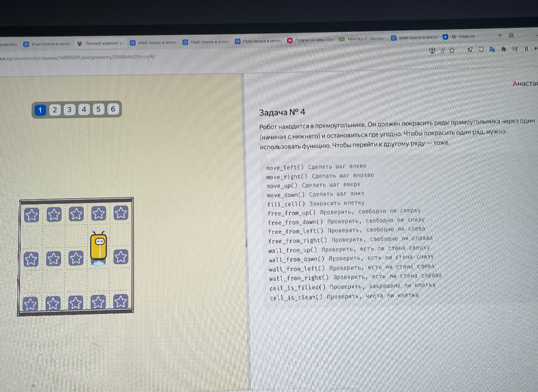538x392 pixels.
Task: Select level 4 button
Action: point(84,109)
